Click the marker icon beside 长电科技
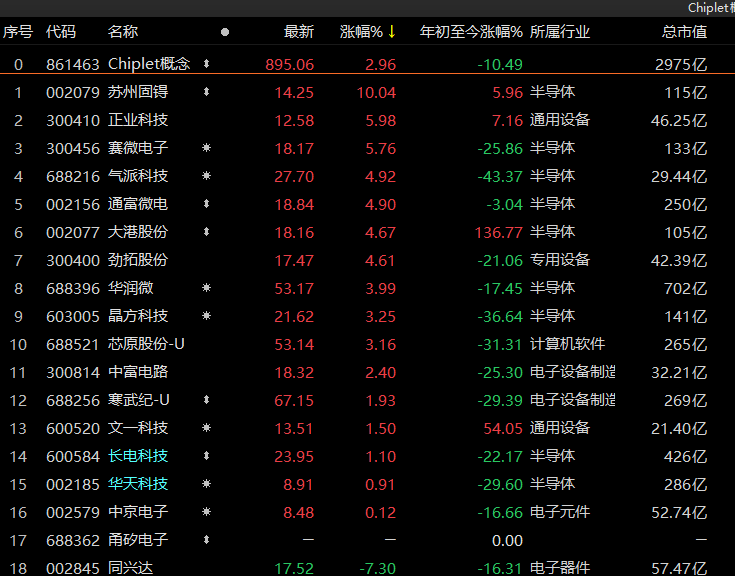This screenshot has width=735, height=576. pos(206,456)
